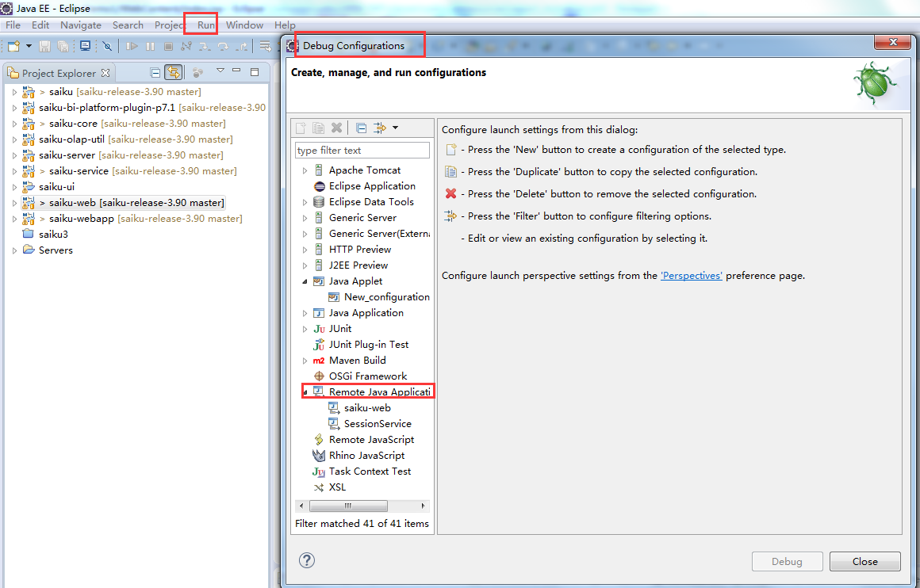
Task: Click the Disconnect toolbar icon
Action: pos(186,46)
